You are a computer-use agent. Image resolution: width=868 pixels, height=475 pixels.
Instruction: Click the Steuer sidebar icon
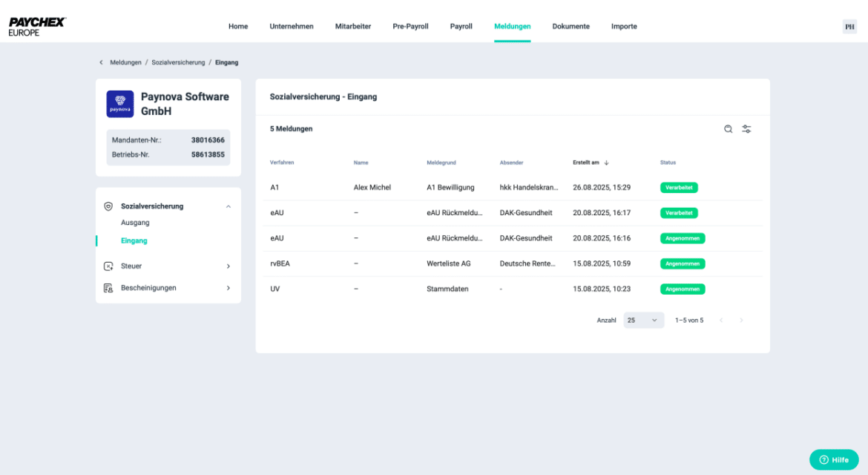pyautogui.click(x=108, y=266)
